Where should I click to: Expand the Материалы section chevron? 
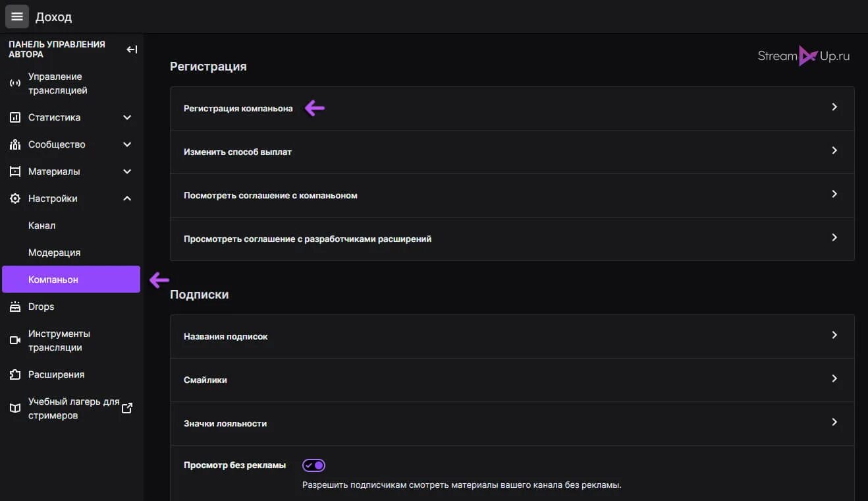[x=127, y=171]
